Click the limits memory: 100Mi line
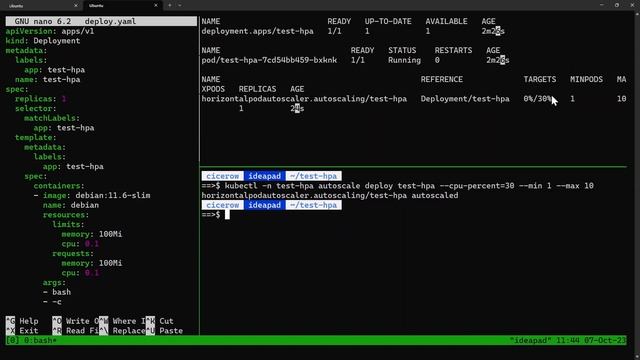Screen dimensions: 640x360 coord(92,234)
